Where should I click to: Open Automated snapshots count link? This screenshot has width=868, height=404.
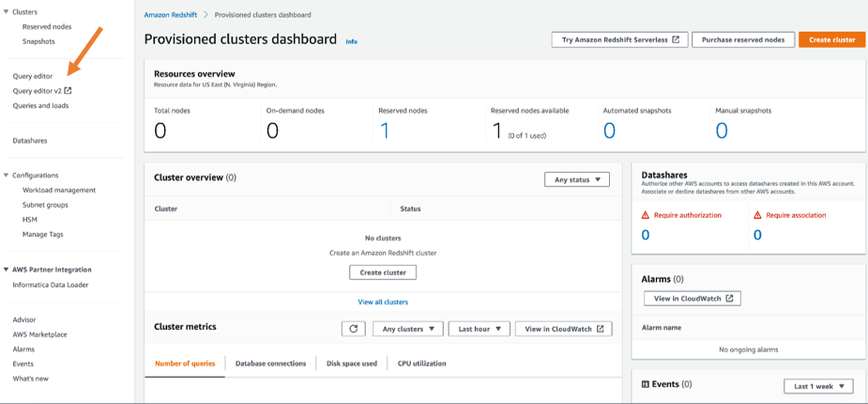(x=609, y=131)
